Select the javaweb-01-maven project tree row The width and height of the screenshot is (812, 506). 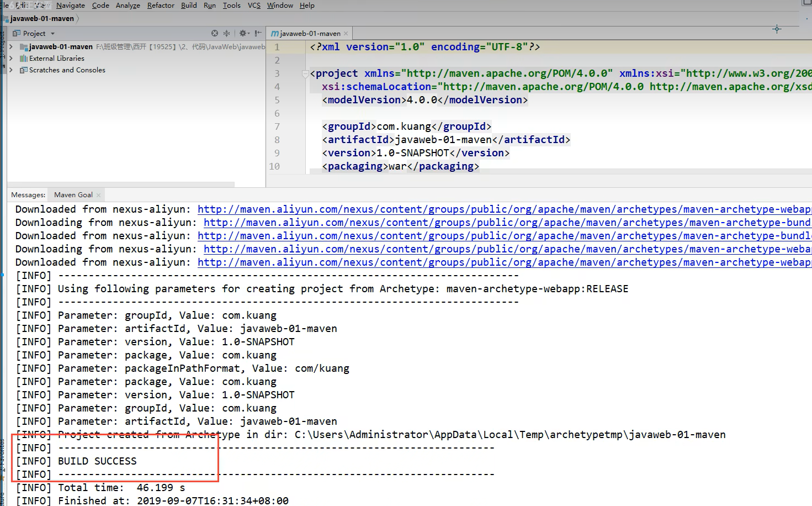[x=136, y=47]
